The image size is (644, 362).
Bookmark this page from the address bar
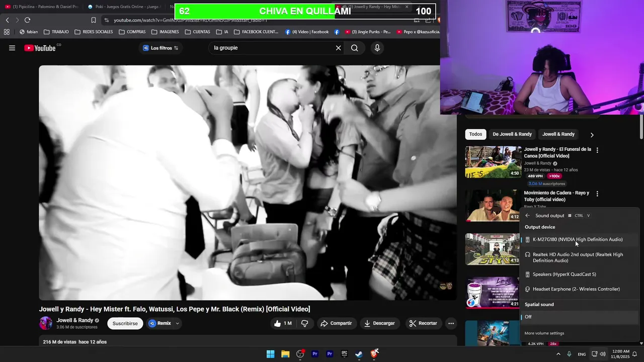click(94, 20)
